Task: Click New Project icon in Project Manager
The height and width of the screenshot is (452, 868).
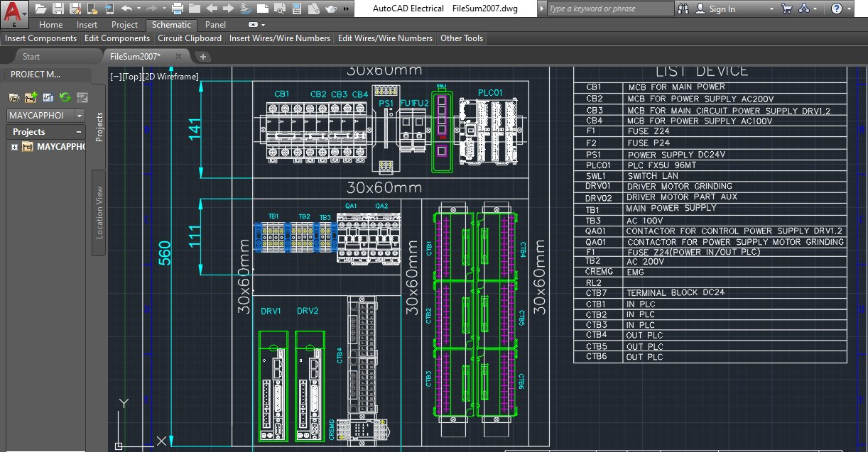Action: [31, 97]
